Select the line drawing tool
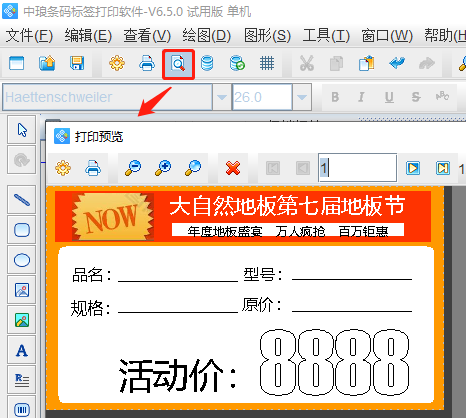The width and height of the screenshot is (466, 418). [x=22, y=200]
